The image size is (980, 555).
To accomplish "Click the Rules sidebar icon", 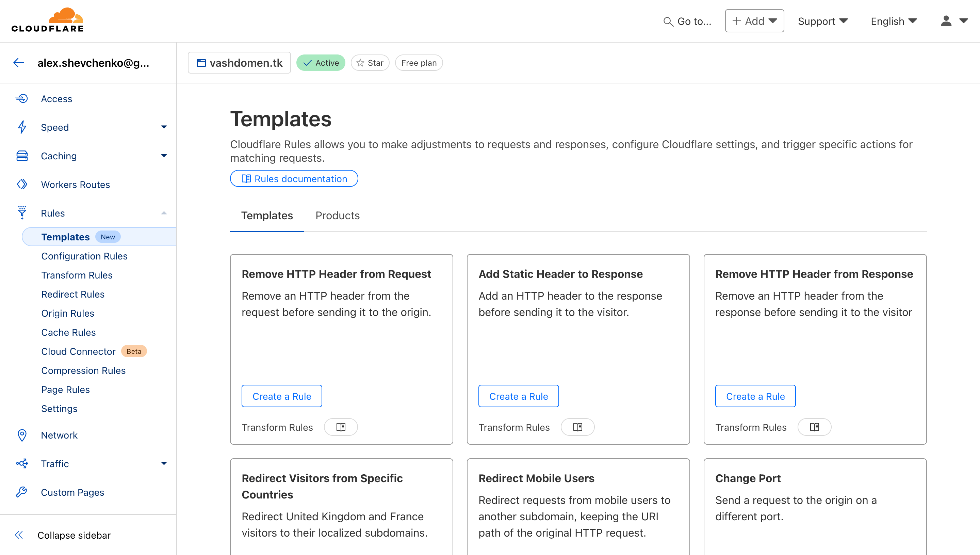I will pyautogui.click(x=22, y=213).
